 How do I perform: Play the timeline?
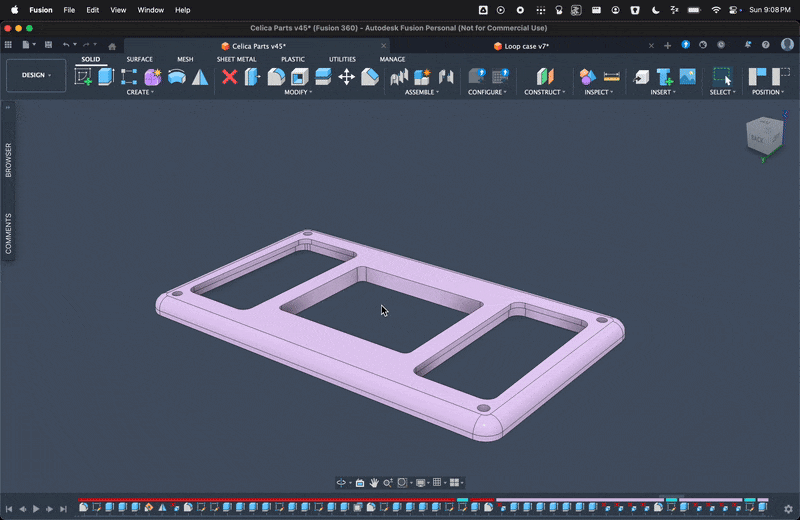(36, 509)
